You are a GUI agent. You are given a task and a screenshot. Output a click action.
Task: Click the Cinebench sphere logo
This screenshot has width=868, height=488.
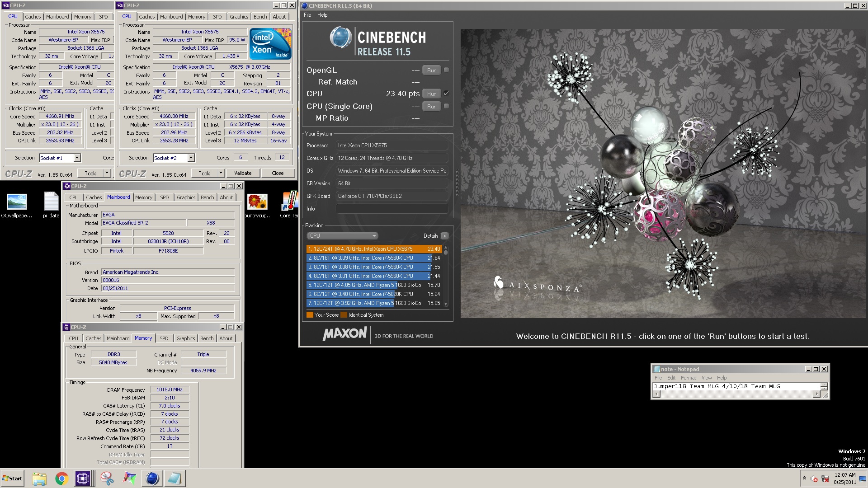click(340, 38)
